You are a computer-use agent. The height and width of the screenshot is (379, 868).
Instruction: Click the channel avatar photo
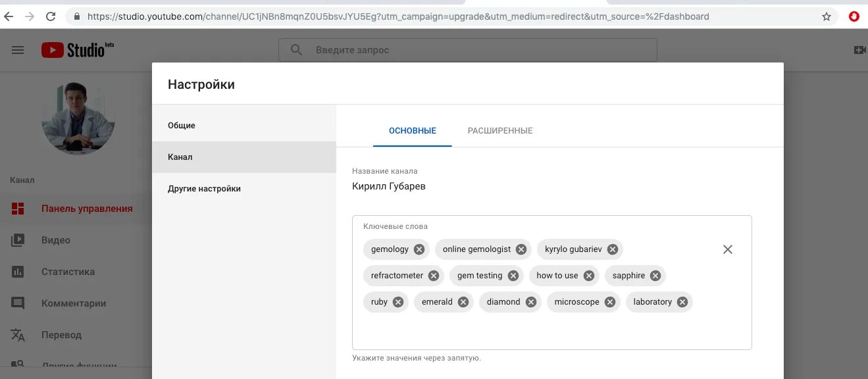click(78, 118)
